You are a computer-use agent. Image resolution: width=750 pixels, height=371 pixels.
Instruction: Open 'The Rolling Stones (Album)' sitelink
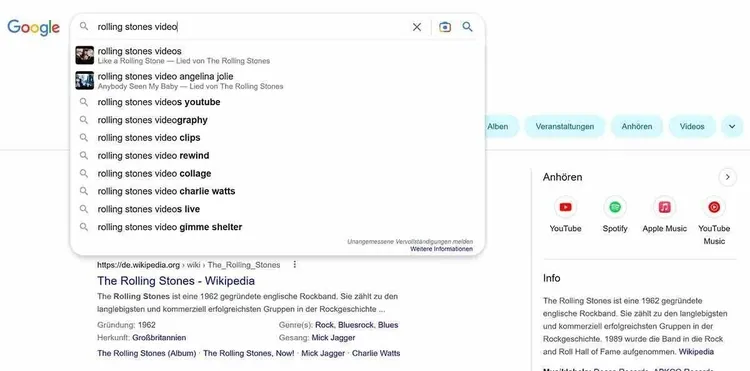click(146, 354)
